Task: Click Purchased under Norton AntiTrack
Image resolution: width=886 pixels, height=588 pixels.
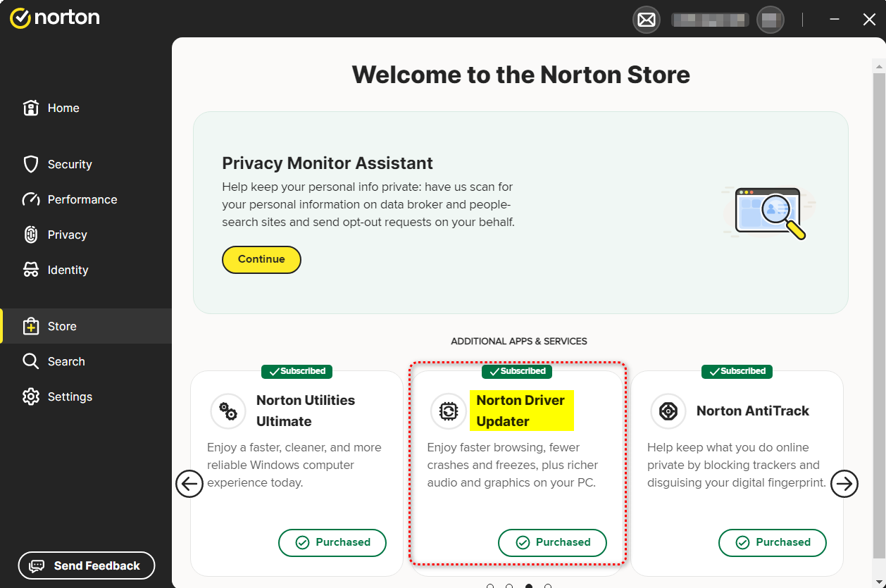Action: pos(772,542)
